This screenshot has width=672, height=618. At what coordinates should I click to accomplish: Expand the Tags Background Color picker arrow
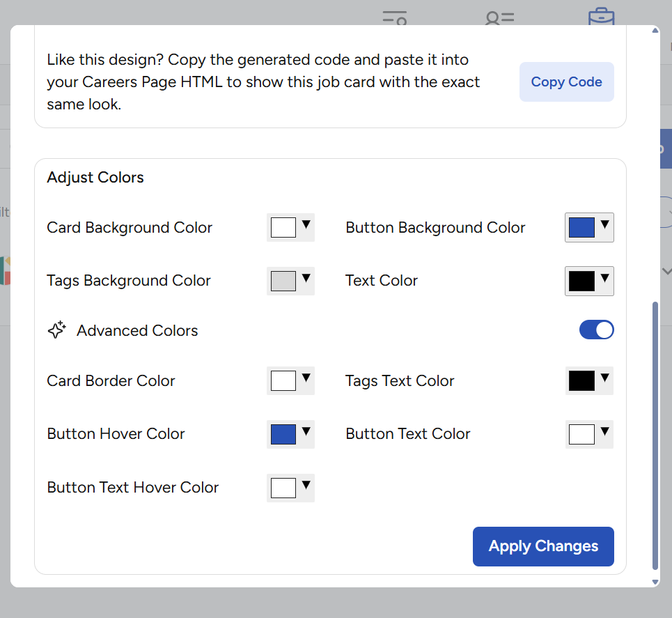[306, 278]
